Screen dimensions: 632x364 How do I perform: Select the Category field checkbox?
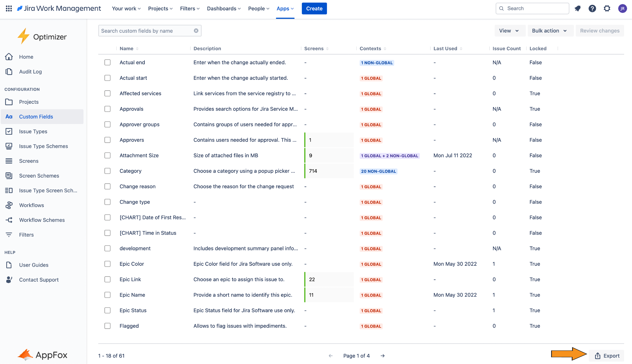[x=108, y=171]
